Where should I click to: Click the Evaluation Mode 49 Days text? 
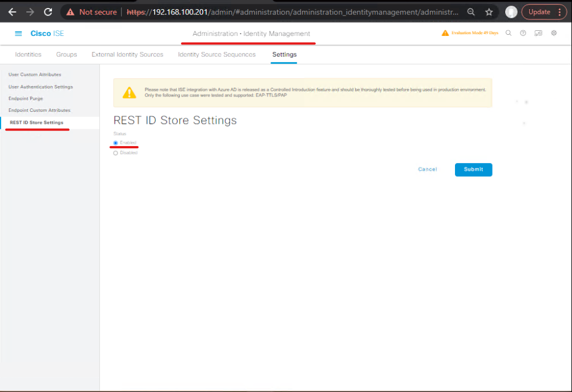(474, 33)
